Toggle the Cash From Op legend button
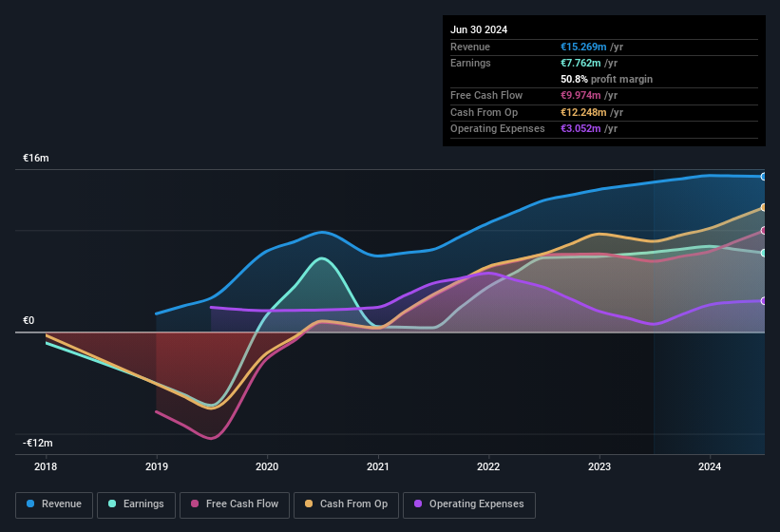Screen dimensions: 780x532 click(346, 504)
